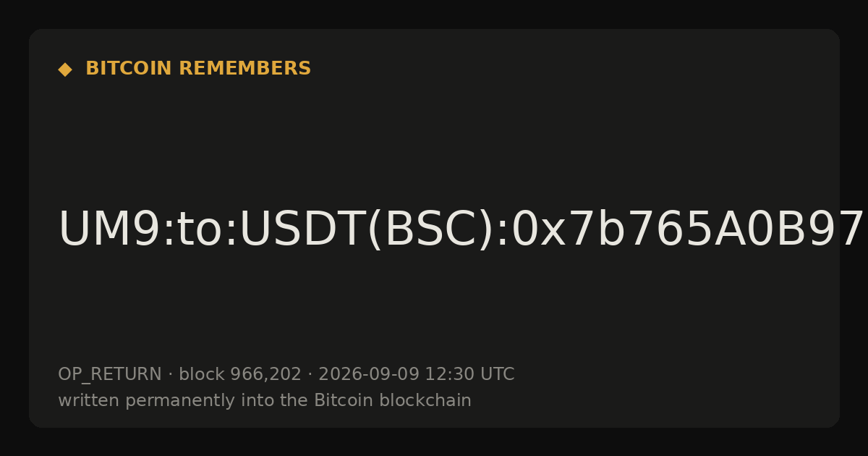Click the 12:30 UTC timestamp
Viewport: 868px width, 456px height.
pyautogui.click(x=469, y=375)
